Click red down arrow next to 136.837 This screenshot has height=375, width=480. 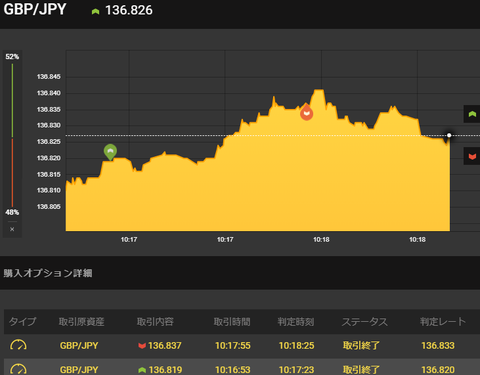pyautogui.click(x=142, y=346)
